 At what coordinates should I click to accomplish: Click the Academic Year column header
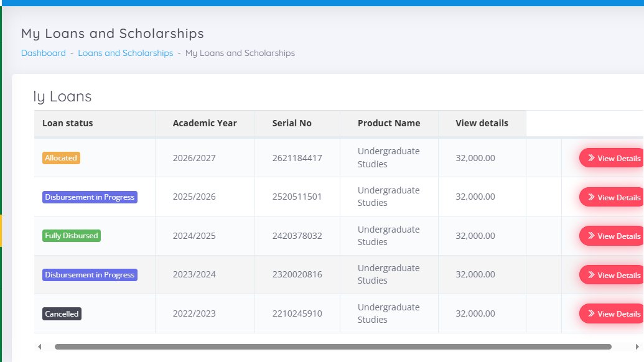pyautogui.click(x=205, y=123)
